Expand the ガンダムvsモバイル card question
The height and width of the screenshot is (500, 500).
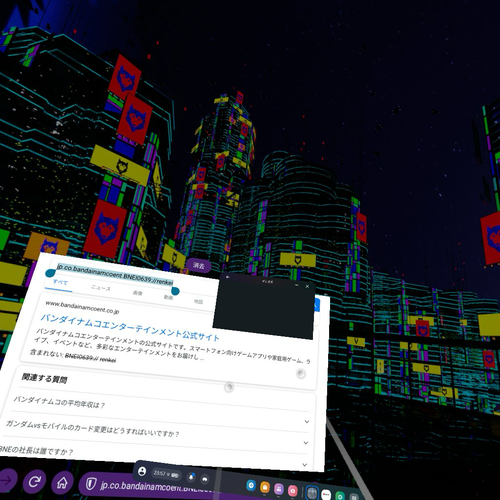(157, 432)
